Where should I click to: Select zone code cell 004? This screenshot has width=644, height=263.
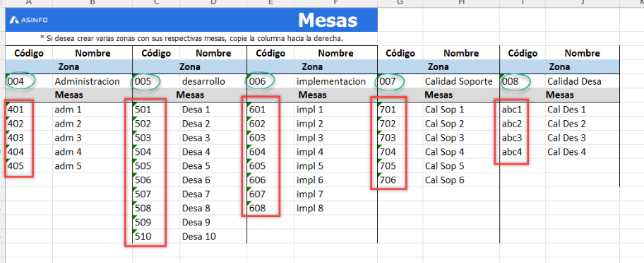click(x=29, y=81)
